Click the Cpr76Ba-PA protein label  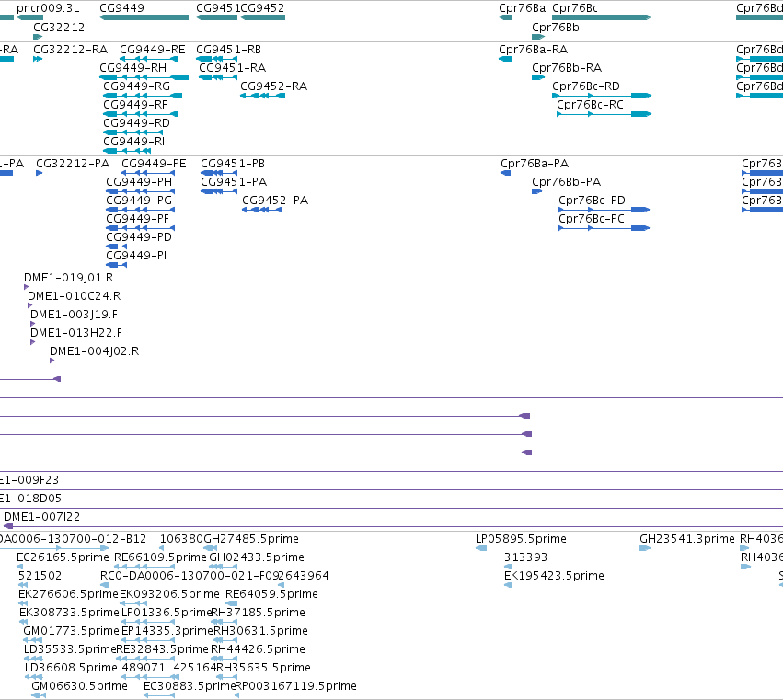coord(535,164)
